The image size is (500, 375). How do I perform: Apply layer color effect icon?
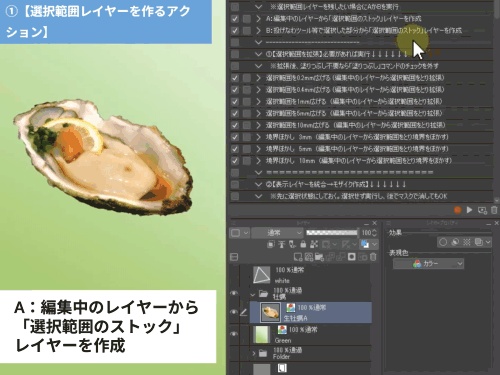pyautogui.click(x=478, y=242)
